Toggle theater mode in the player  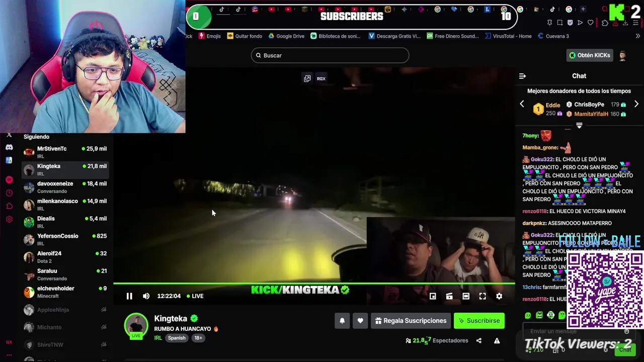point(466,296)
